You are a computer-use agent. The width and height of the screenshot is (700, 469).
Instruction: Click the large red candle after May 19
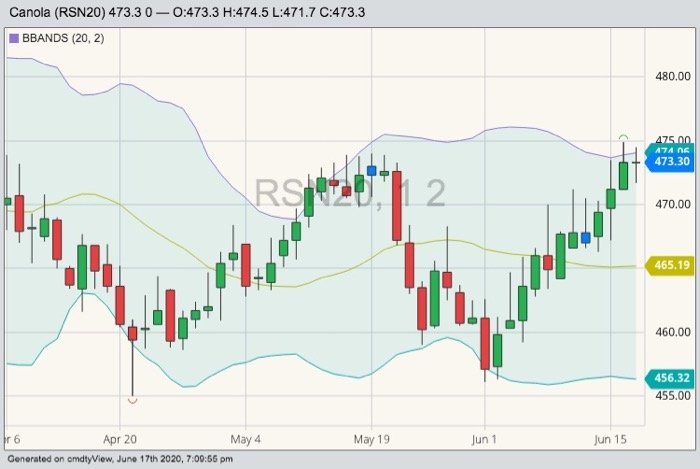[396, 206]
